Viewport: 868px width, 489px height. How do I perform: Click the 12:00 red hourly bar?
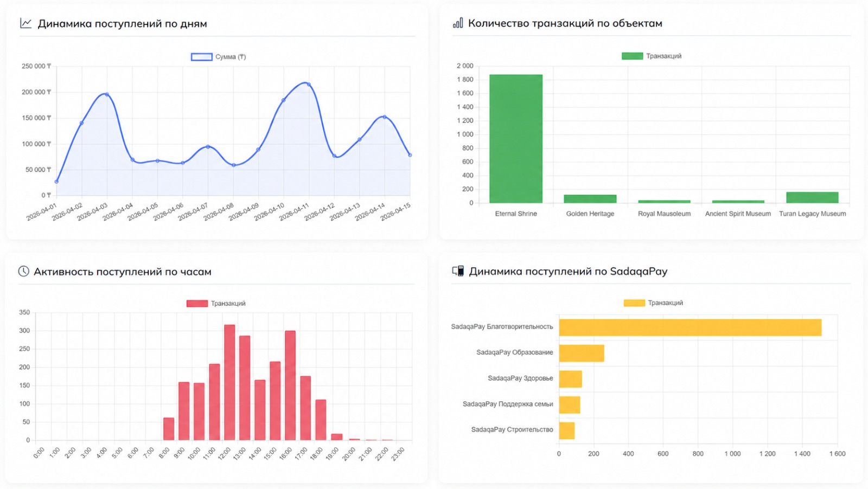click(229, 382)
